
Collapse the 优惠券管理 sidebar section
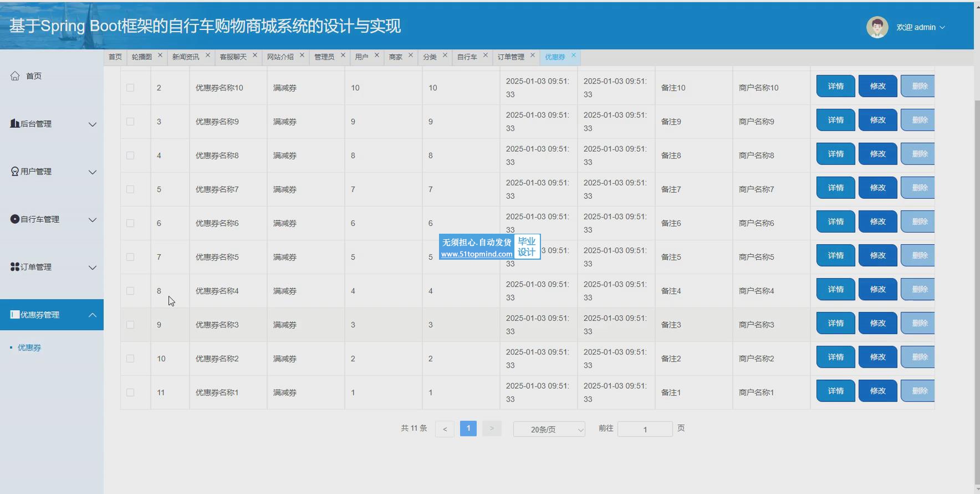[52, 315]
